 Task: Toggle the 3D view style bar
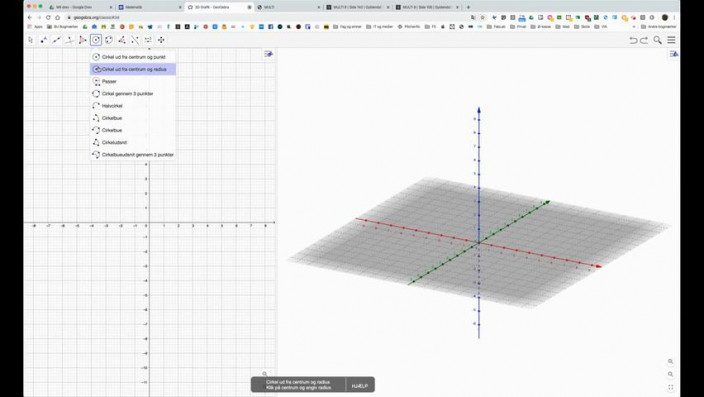674,54
